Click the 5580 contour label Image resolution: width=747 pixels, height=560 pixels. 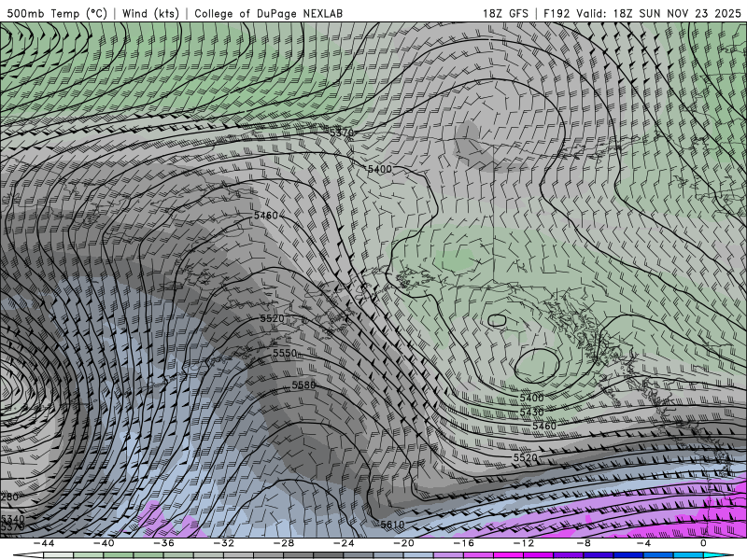point(303,385)
